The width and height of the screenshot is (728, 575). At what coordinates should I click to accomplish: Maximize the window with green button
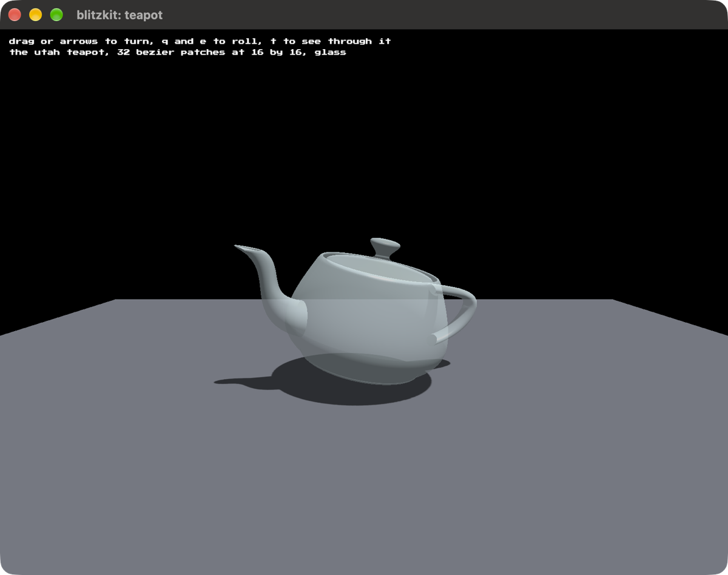(x=56, y=15)
